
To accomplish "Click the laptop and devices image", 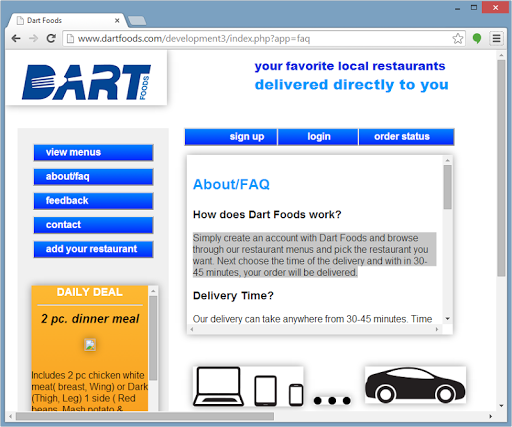I will point(248,386).
